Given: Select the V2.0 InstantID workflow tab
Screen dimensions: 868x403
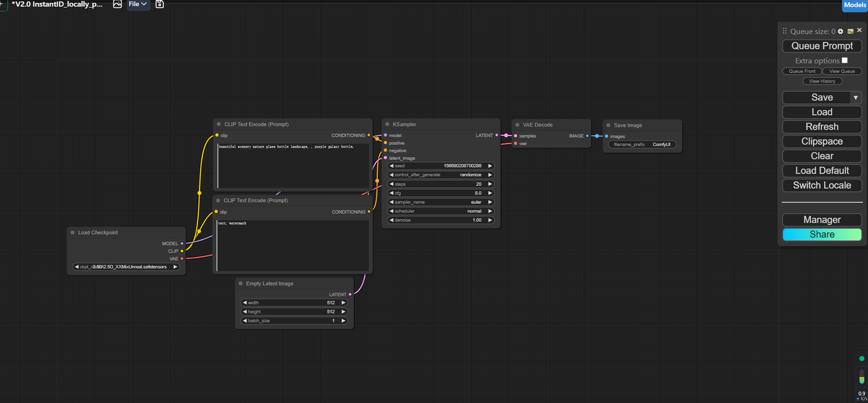Looking at the screenshot, I should click(x=57, y=4).
